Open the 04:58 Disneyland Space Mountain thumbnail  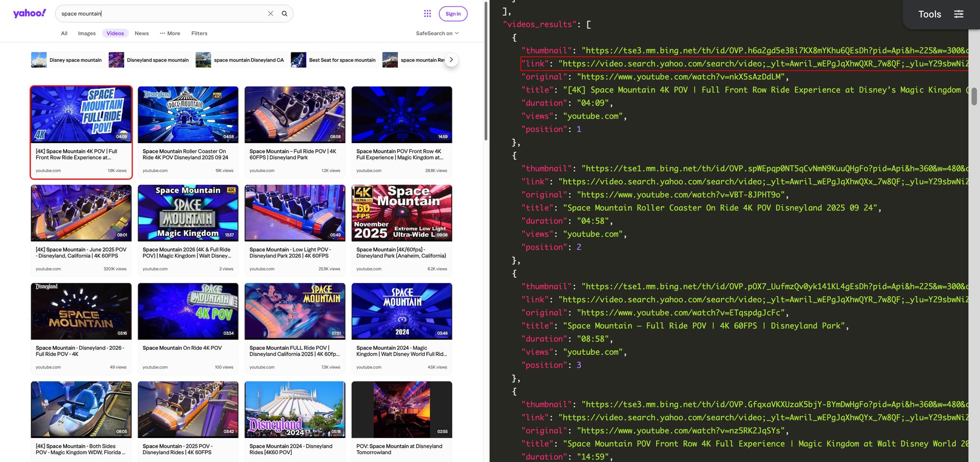click(188, 115)
